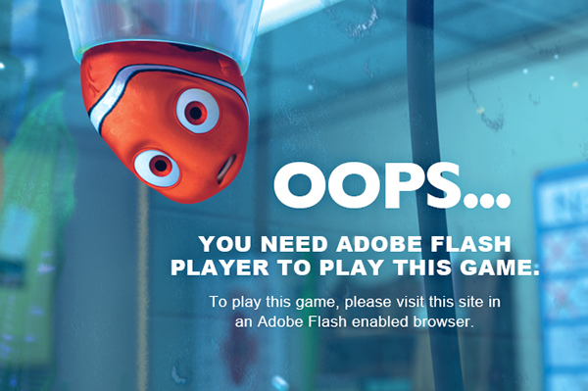Click the large OOPS... heading

coord(392,185)
